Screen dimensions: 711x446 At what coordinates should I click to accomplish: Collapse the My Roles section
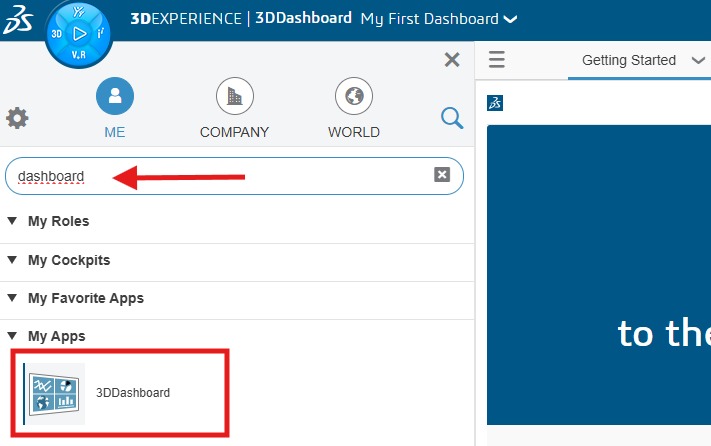(x=12, y=221)
